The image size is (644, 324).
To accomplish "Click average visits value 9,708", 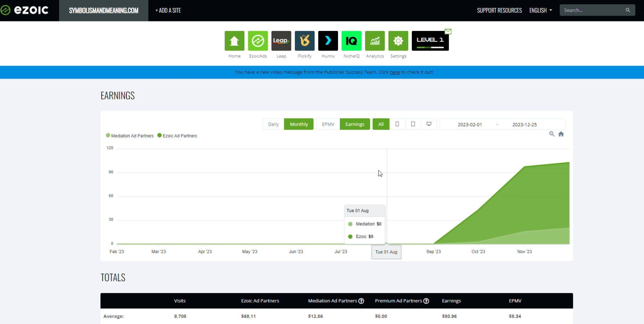I will (180, 316).
